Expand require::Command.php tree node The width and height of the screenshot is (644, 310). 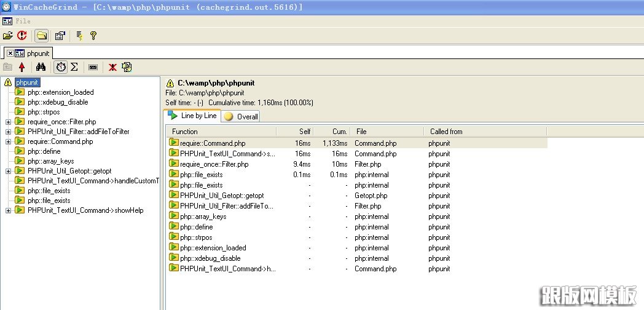click(x=8, y=141)
